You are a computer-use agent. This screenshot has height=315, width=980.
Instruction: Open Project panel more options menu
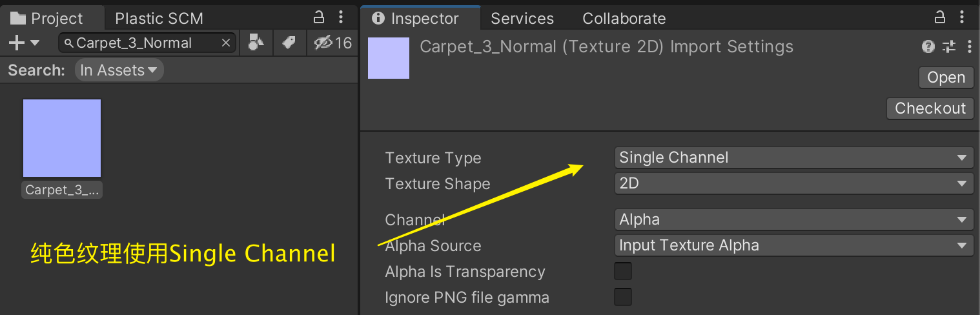[x=341, y=17]
